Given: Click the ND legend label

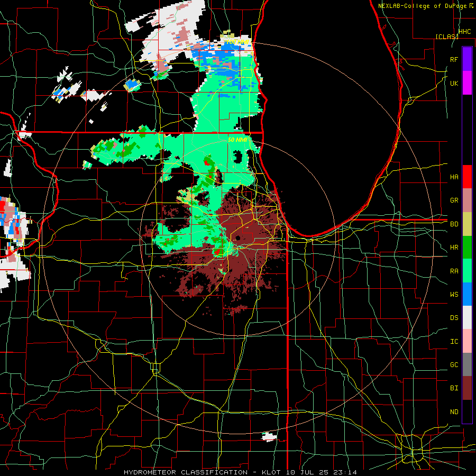Looking at the screenshot, I should 454,412.
